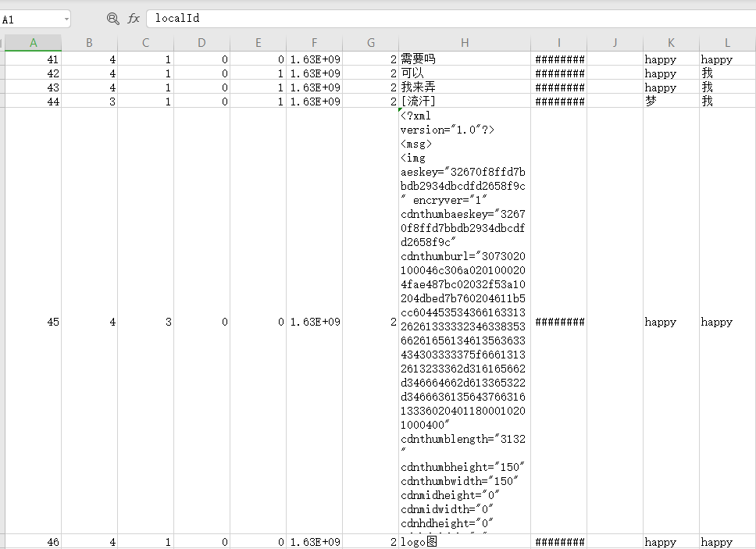Select the cell reading 我来弄
This screenshot has height=549, width=756.
pyautogui.click(x=465, y=87)
